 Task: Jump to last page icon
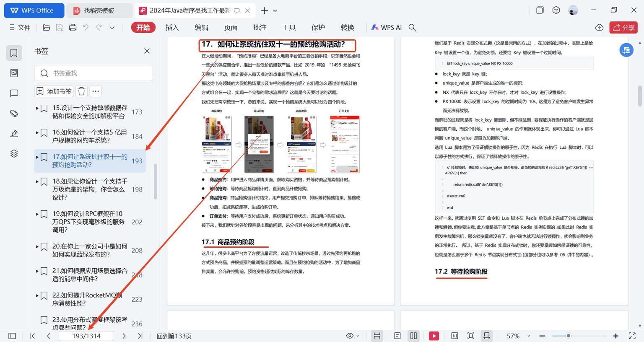coord(140,336)
